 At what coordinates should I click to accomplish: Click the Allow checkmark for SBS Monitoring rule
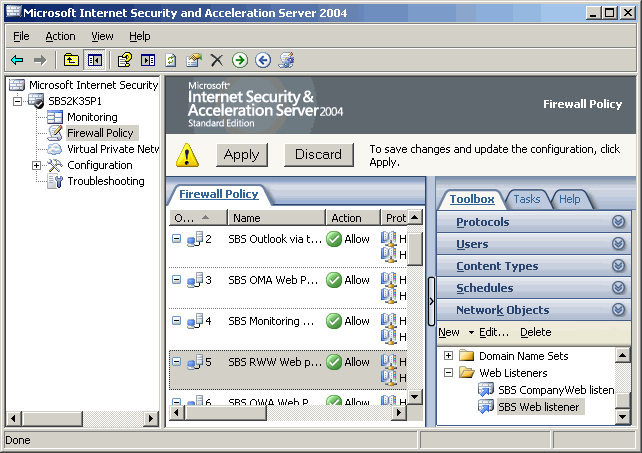pos(334,321)
